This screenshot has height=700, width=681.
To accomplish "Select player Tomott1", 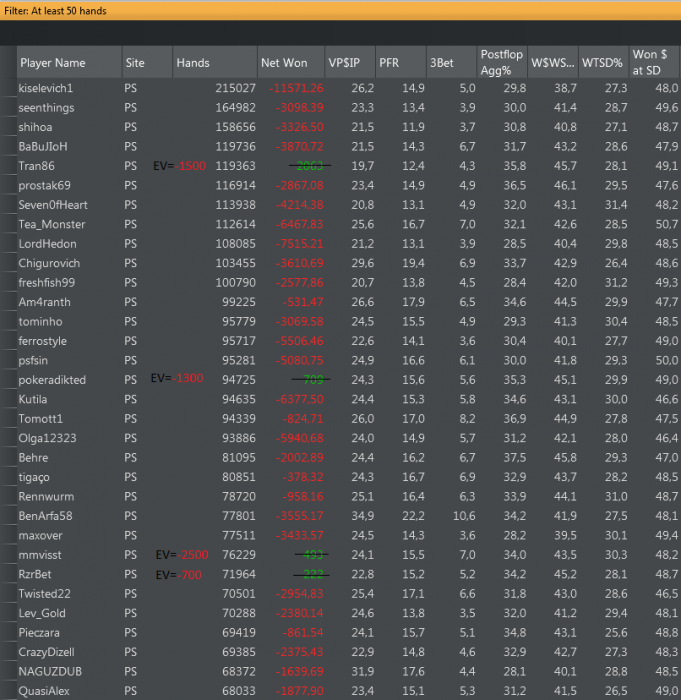I will (x=41, y=419).
